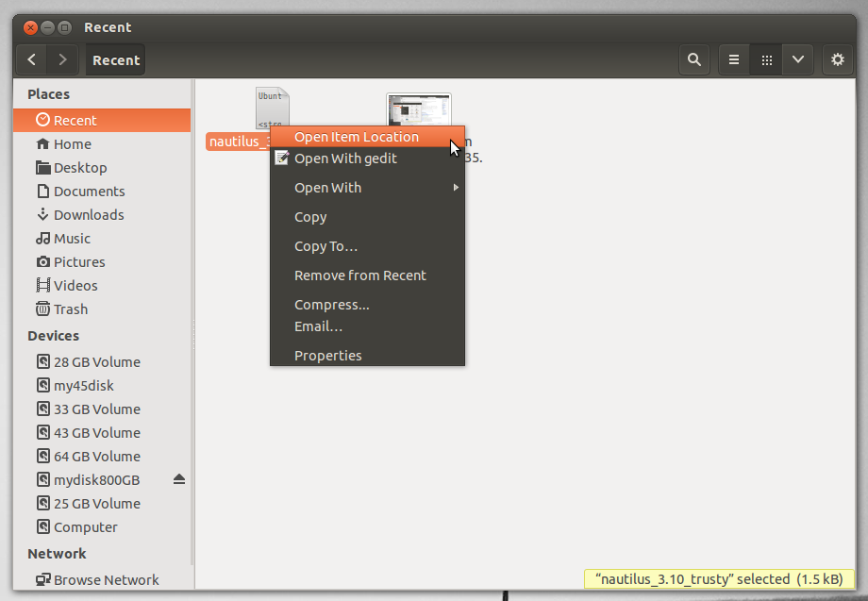The height and width of the screenshot is (601, 868).
Task: Click the Music note icon
Action: click(x=42, y=238)
